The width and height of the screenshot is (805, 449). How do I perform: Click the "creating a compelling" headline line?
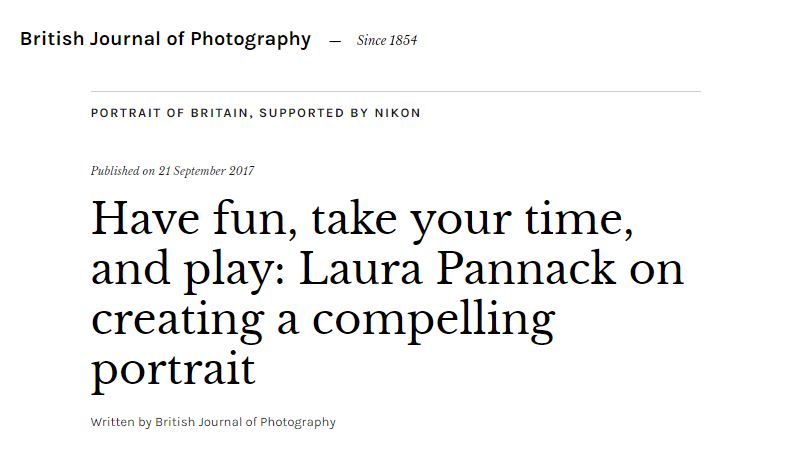point(322,318)
